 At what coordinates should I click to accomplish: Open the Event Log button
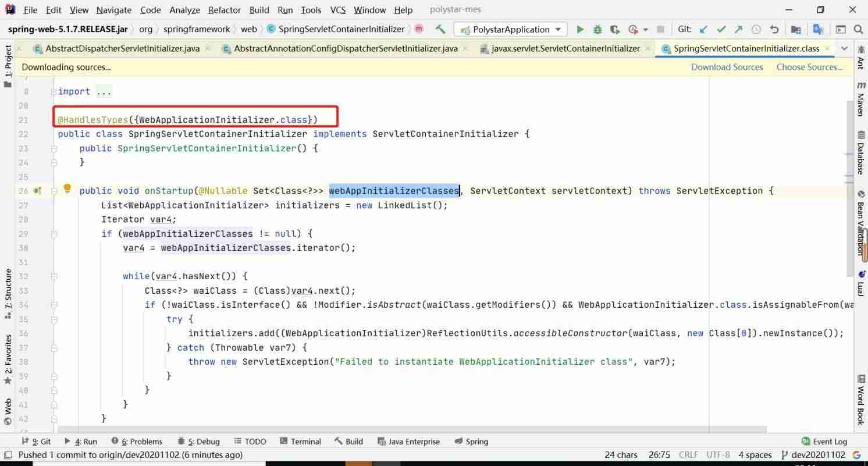point(824,442)
